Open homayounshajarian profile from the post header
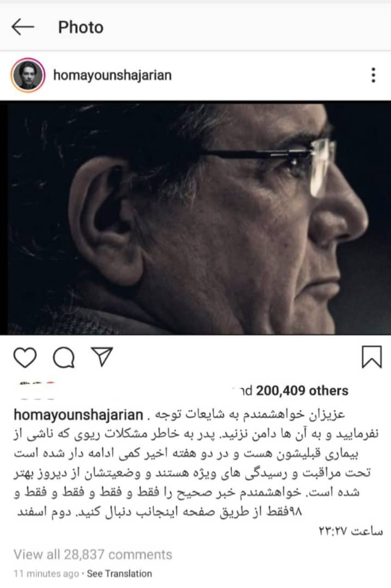 pos(113,75)
